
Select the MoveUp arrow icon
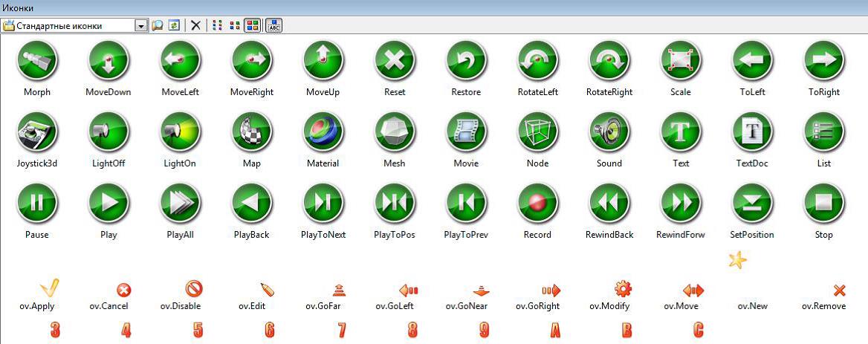323,61
